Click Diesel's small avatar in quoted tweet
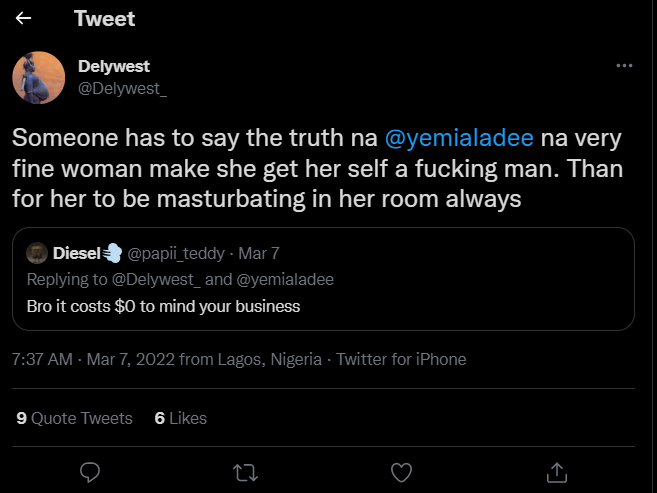657x493 pixels. click(x=35, y=252)
